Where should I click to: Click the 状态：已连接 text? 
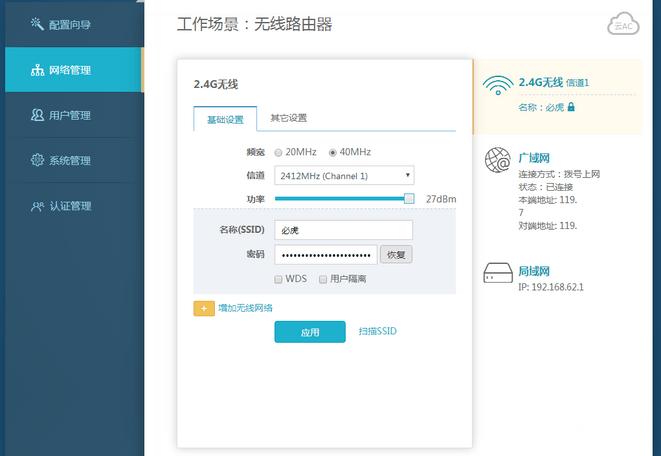[x=545, y=187]
